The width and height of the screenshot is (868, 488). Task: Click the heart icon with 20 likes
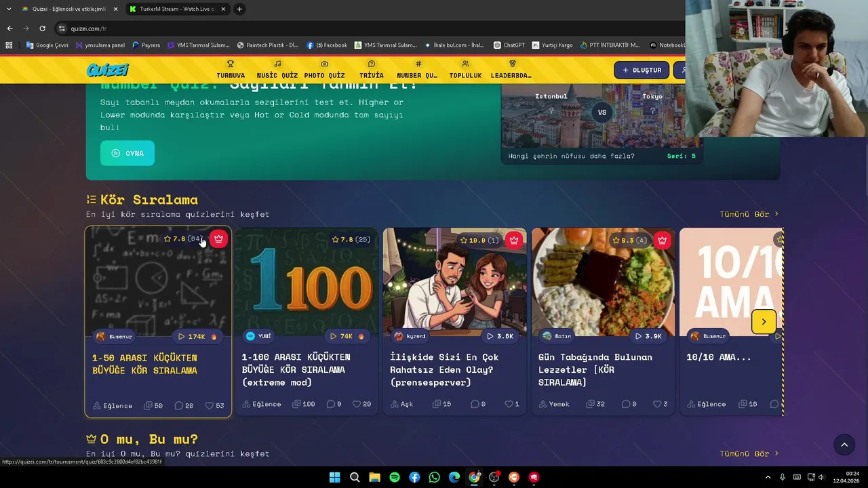(x=357, y=404)
